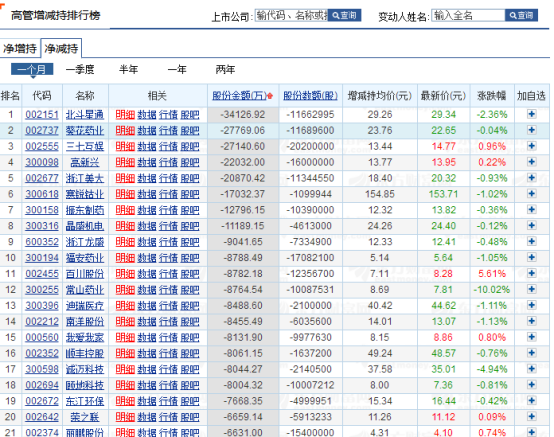Choose 一年 time range
This screenshot has height=437, width=554.
click(x=177, y=69)
